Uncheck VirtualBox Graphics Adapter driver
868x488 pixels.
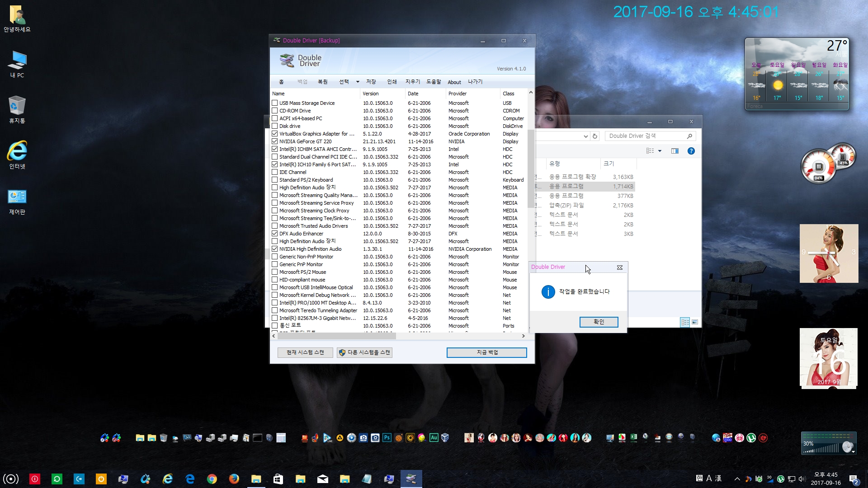(x=274, y=134)
